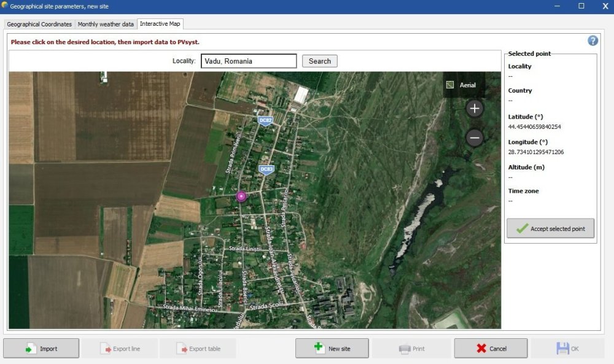The height and width of the screenshot is (364, 614).
Task: Click the Locality search input field
Action: (x=249, y=61)
